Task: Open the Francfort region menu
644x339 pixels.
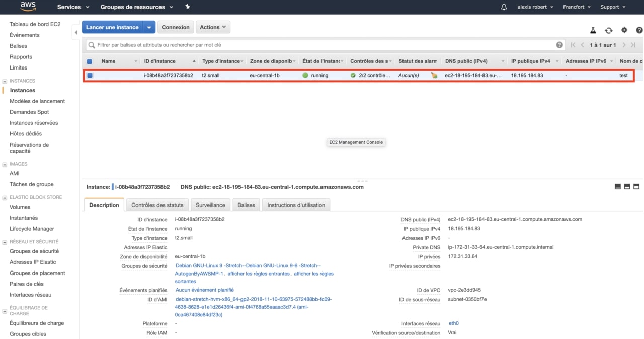Action: (x=577, y=7)
